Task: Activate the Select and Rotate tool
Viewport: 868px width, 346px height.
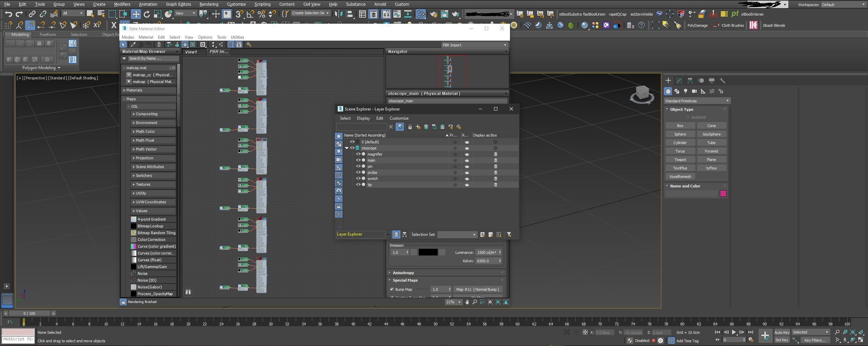Action: [147, 14]
